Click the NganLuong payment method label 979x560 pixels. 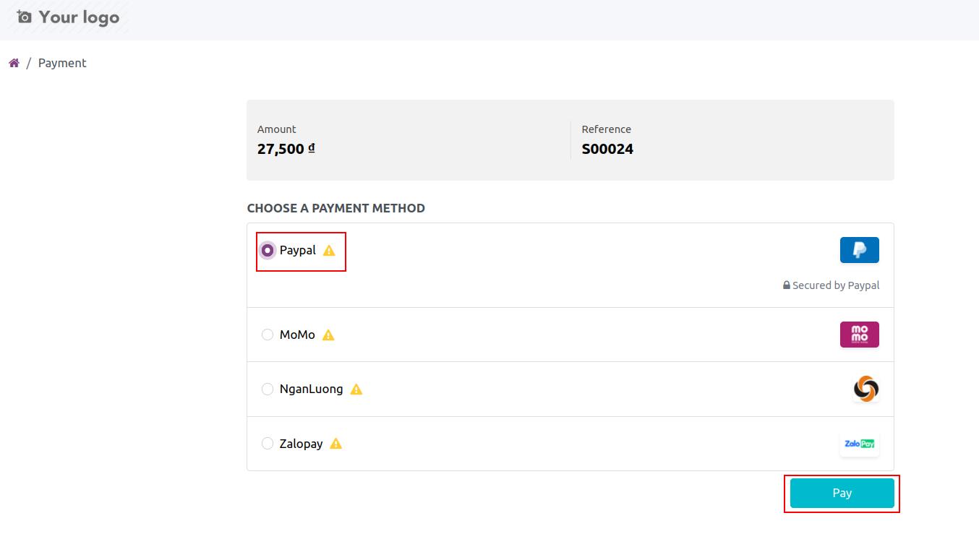[x=312, y=389]
